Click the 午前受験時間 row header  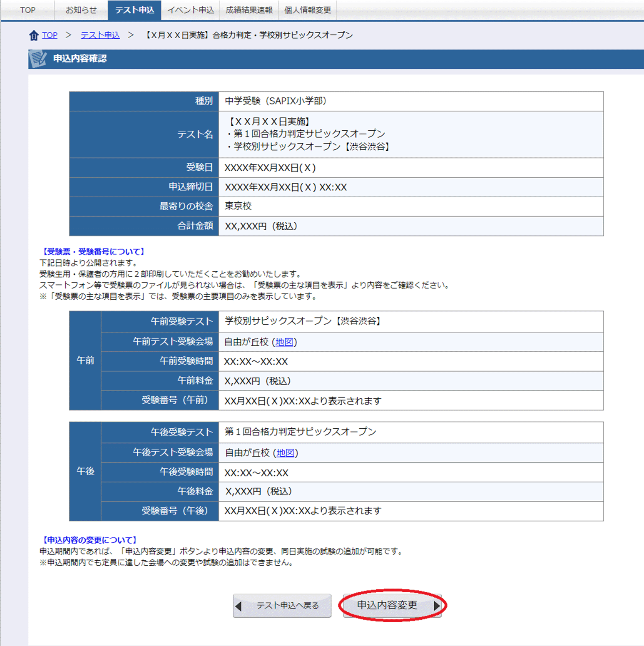point(160,361)
